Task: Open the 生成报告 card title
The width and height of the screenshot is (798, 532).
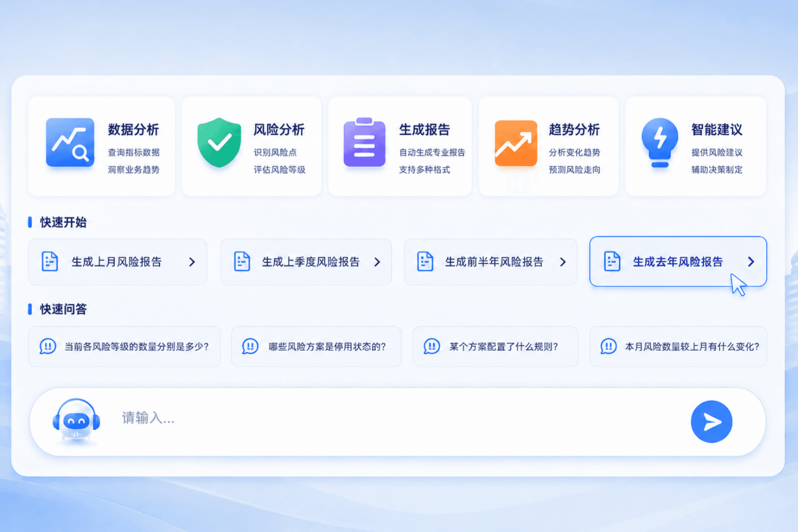Action: point(424,129)
